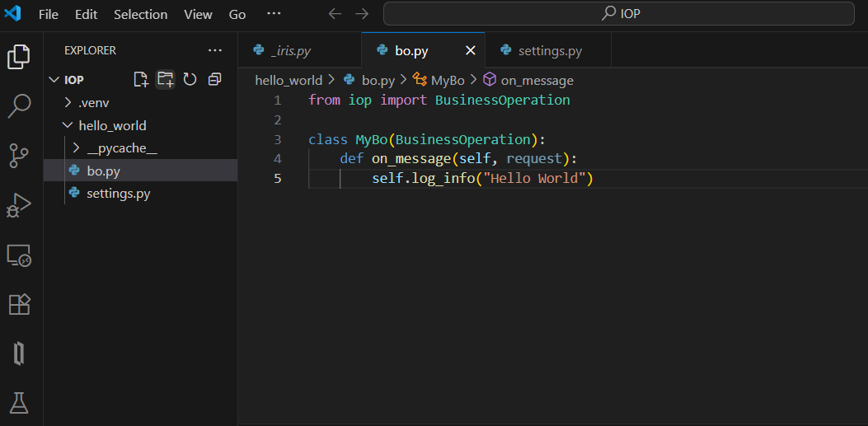Open the Search view in activity bar

coord(19,105)
